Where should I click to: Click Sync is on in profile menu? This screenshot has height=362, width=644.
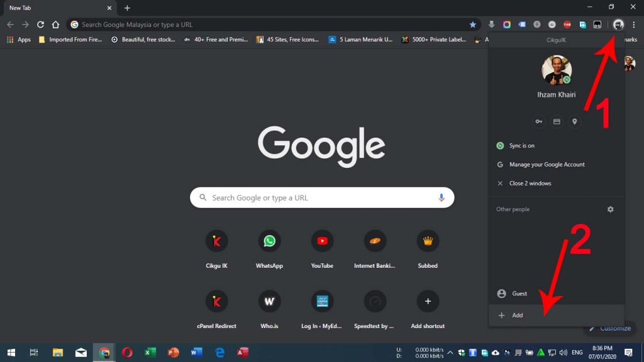(x=557, y=146)
